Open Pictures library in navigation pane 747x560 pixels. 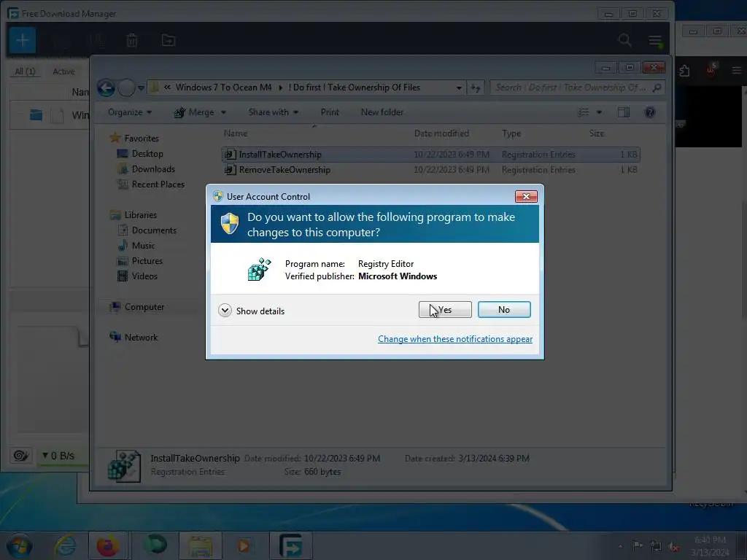coord(147,261)
